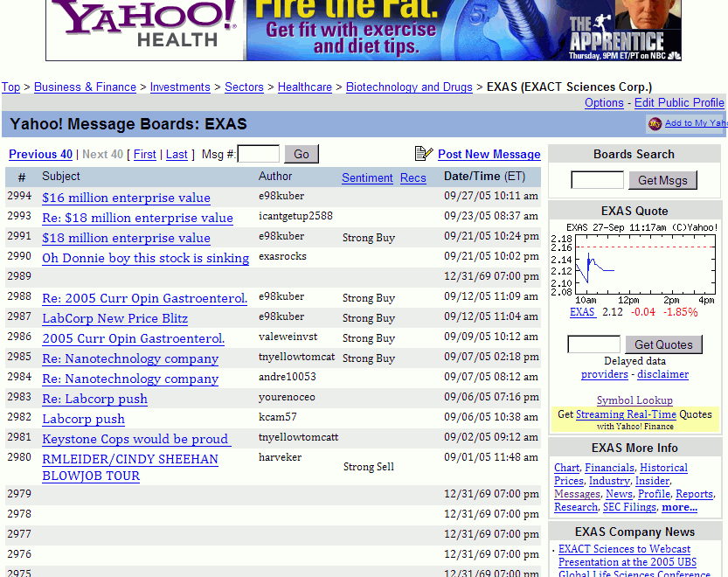The width and height of the screenshot is (728, 577).
Task: Click the more... link in More Info
Action: click(679, 507)
